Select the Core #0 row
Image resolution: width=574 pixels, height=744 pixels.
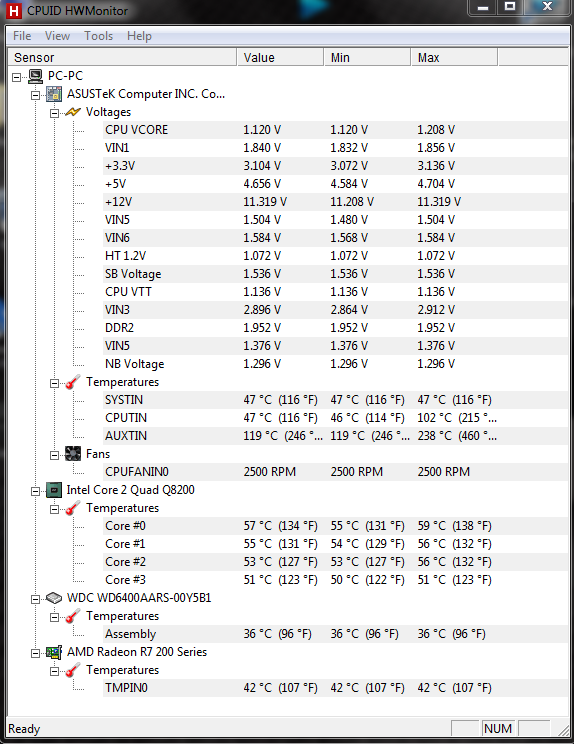pyautogui.click(x=336, y=526)
